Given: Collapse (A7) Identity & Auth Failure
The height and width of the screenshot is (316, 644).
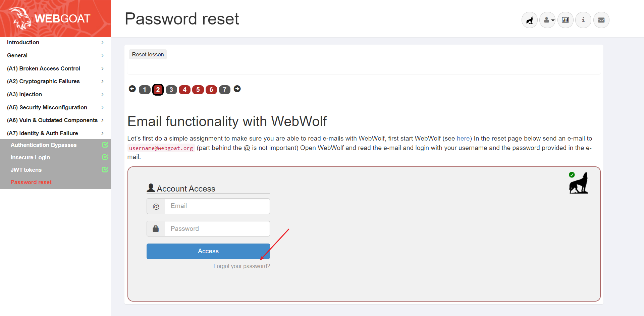Looking at the screenshot, I should (55, 133).
